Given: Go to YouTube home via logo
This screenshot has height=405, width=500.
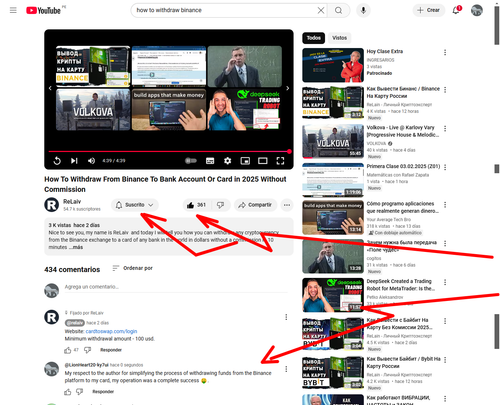Looking at the screenshot, I should coord(43,10).
